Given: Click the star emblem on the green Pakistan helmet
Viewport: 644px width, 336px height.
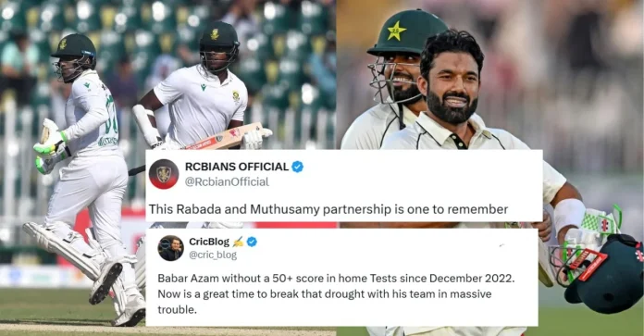Looking at the screenshot, I should pos(396,31).
